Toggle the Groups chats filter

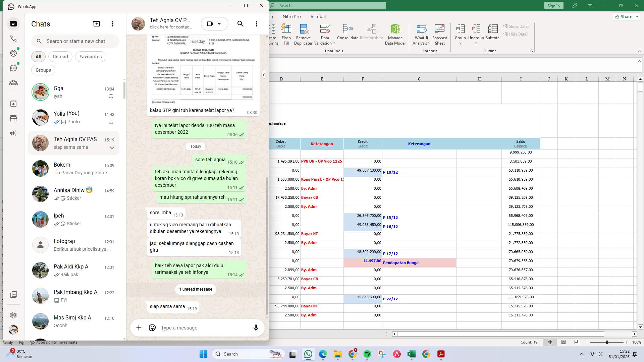tap(43, 70)
